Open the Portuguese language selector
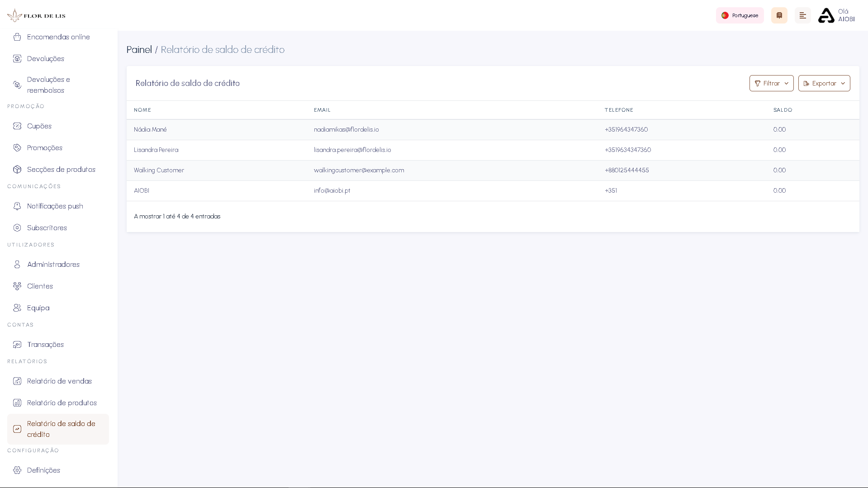Viewport: 868px width, 488px height. pyautogui.click(x=740, y=15)
